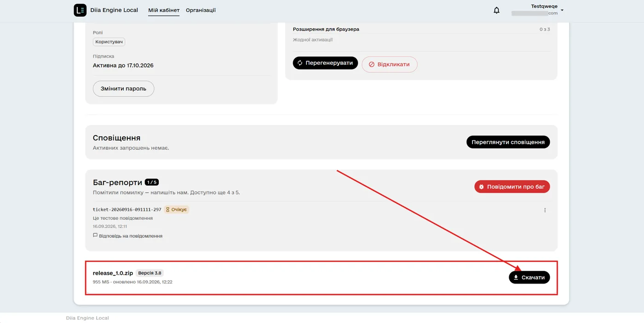
Task: Click the ticket date '16.09.2026, 12:11'
Action: tap(110, 227)
